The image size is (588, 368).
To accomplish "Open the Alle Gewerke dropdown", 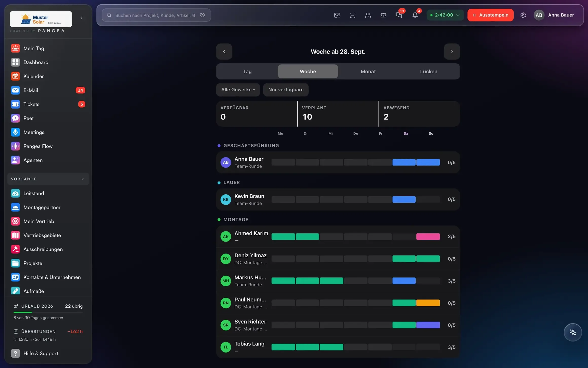I will (x=238, y=90).
